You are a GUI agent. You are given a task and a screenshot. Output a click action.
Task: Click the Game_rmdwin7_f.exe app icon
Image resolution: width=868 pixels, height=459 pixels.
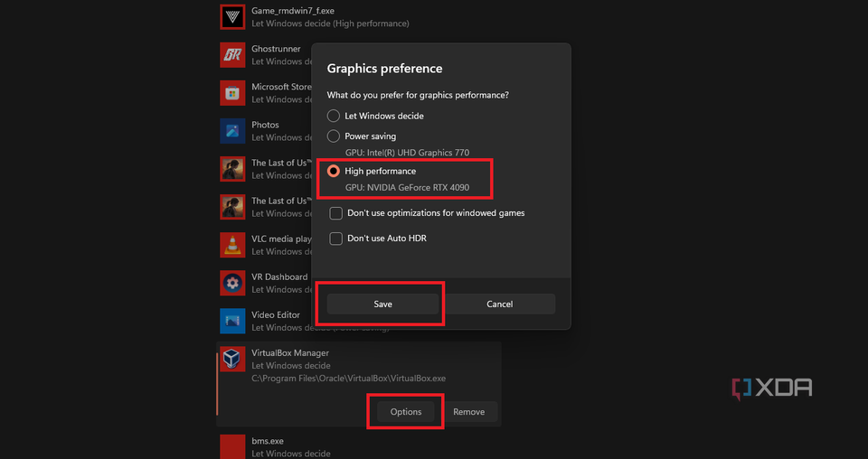click(232, 17)
